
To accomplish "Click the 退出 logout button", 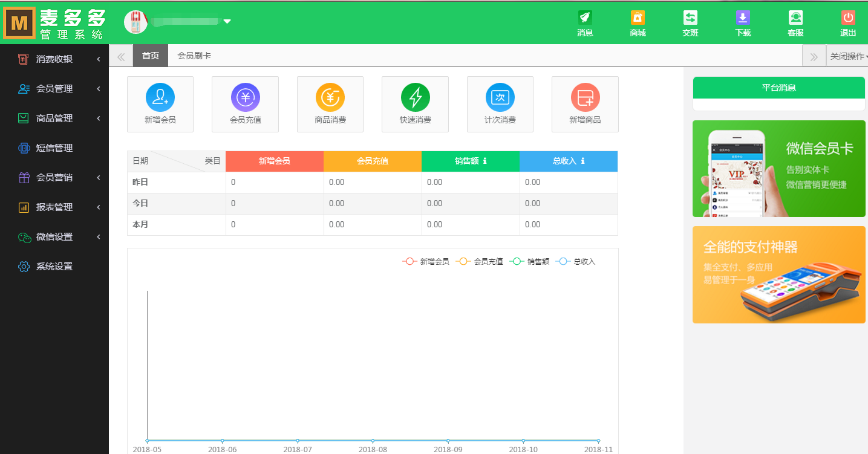I will click(848, 23).
